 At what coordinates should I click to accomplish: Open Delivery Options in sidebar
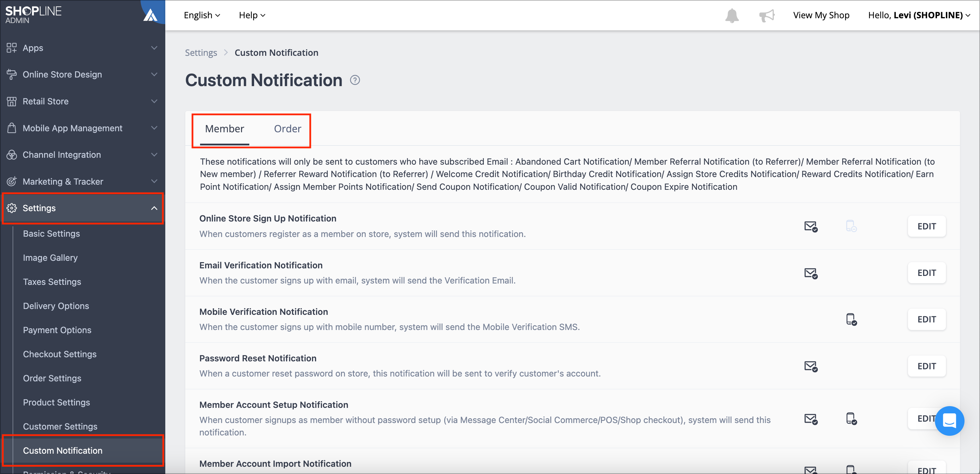(56, 306)
